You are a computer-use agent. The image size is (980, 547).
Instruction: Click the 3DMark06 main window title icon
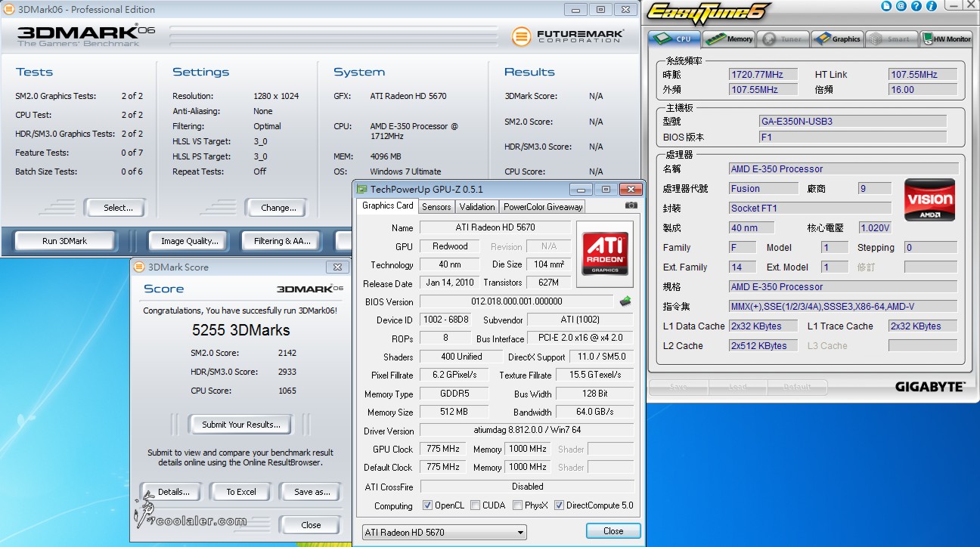8,9
